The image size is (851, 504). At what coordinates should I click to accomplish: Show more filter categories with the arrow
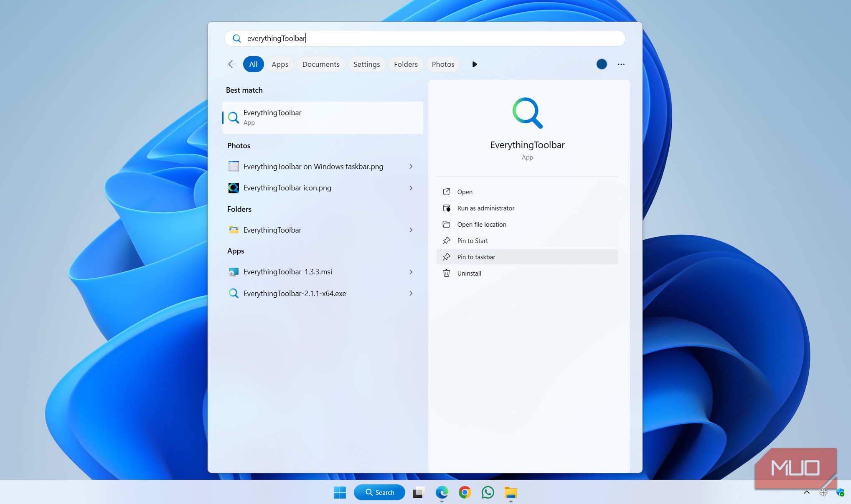click(x=474, y=64)
